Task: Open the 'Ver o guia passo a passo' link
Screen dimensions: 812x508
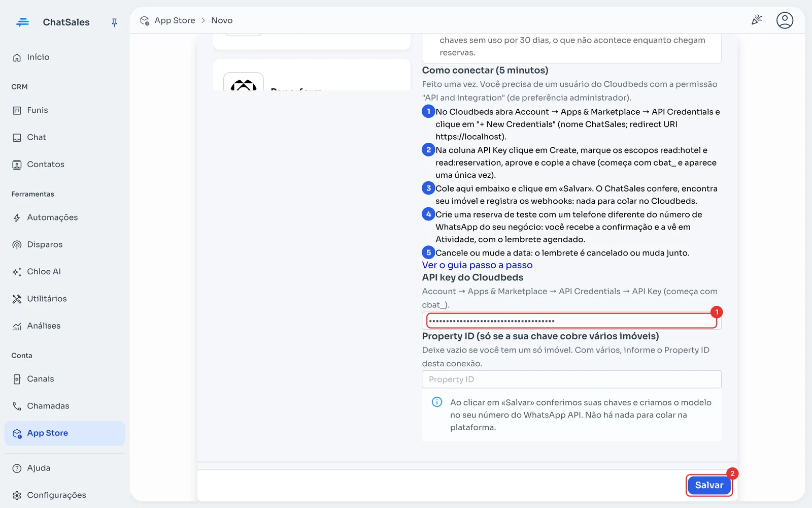Action: 477,265
